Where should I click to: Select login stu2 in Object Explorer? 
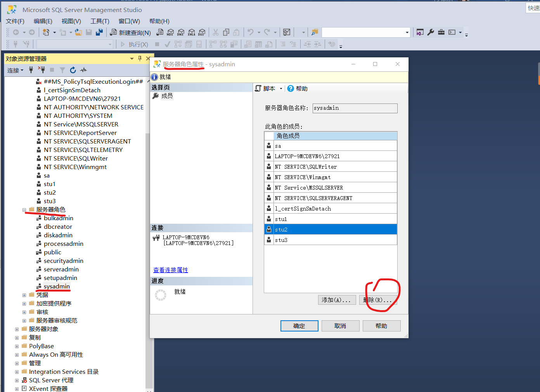(x=50, y=193)
